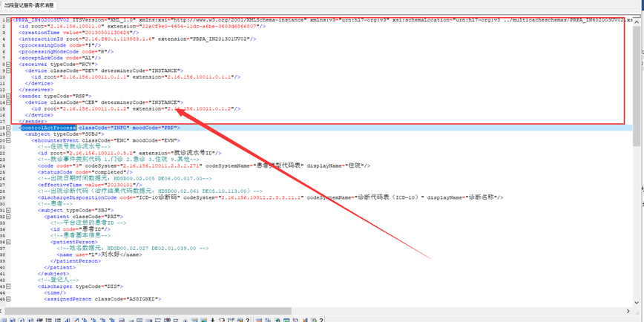Click the 就诊事件类别代码 comment line
644x322 pixels.
(x=119, y=160)
